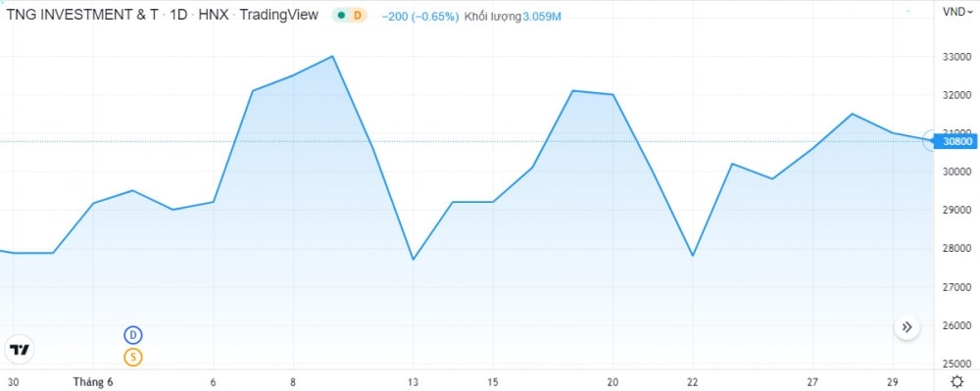Screen dimensions: 980x391
Task: Click the chart peak near 33000
Action: [332, 56]
